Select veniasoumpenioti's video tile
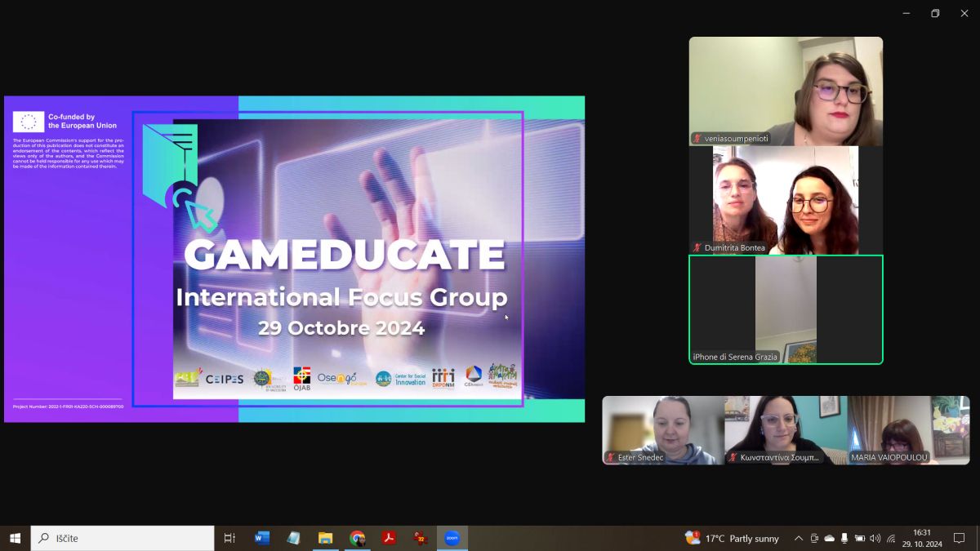The width and height of the screenshot is (980, 551). coord(786,91)
